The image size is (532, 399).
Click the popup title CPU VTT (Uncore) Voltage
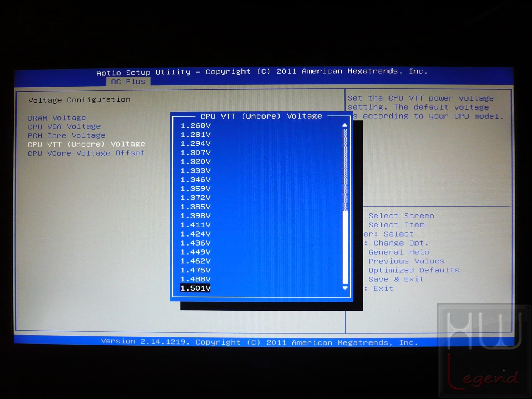coord(261,116)
